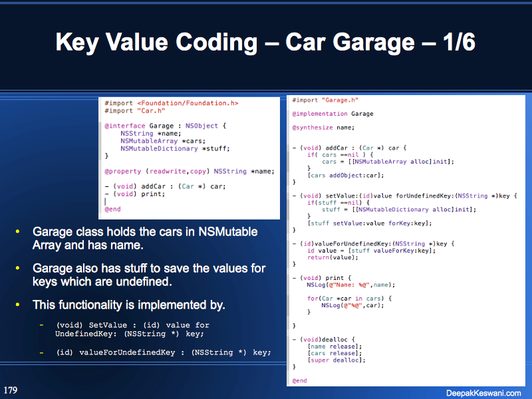Click the slide title Key Value Coding
The image size is (532, 399).
pos(265,42)
